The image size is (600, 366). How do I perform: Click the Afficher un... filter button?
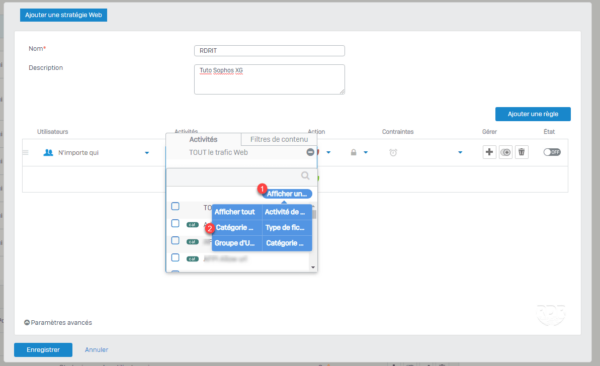point(287,194)
